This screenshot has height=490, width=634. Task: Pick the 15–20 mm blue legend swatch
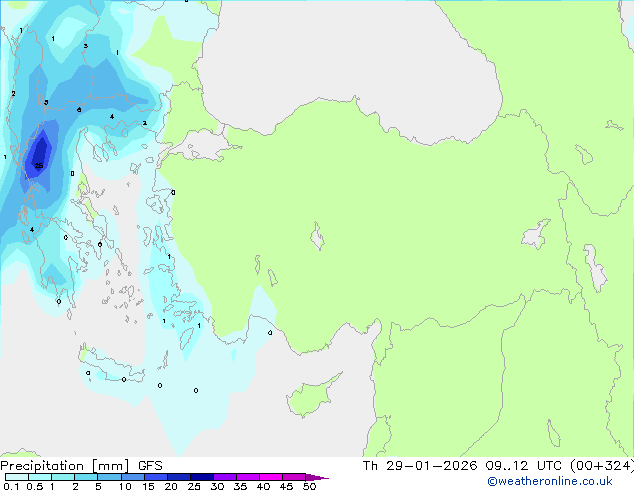[155, 477]
